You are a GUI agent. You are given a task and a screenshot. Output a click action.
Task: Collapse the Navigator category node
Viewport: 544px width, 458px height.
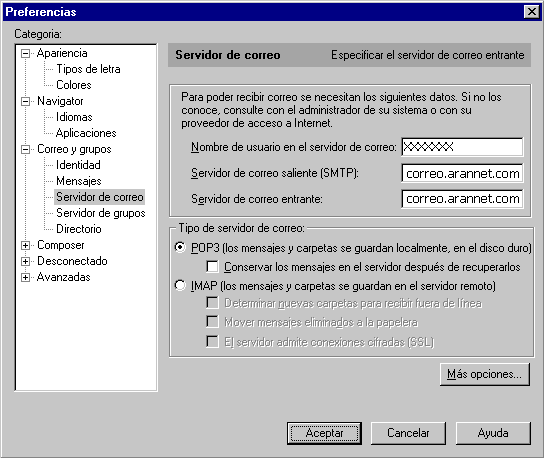tap(25, 101)
